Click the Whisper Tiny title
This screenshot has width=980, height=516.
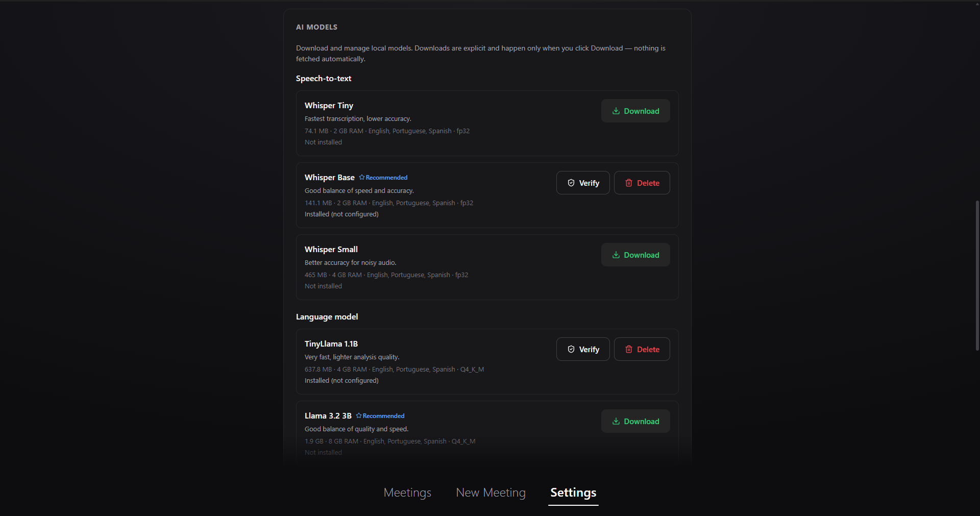[x=329, y=105]
